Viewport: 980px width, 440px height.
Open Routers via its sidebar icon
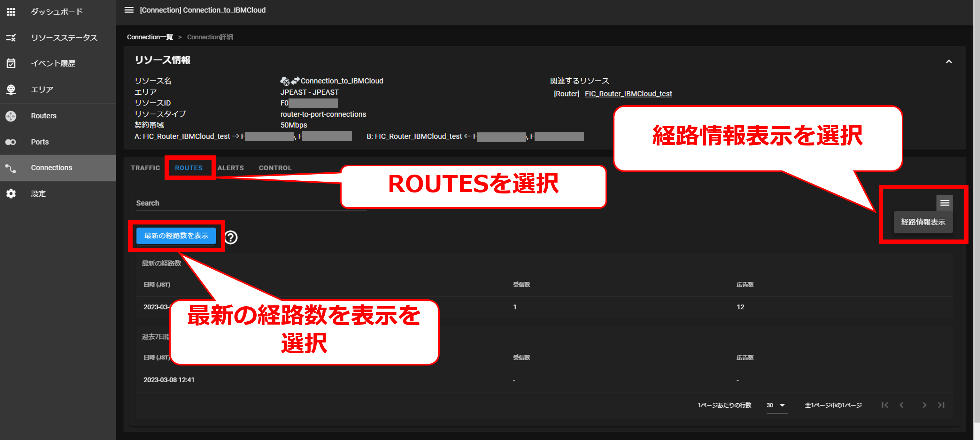click(x=11, y=116)
